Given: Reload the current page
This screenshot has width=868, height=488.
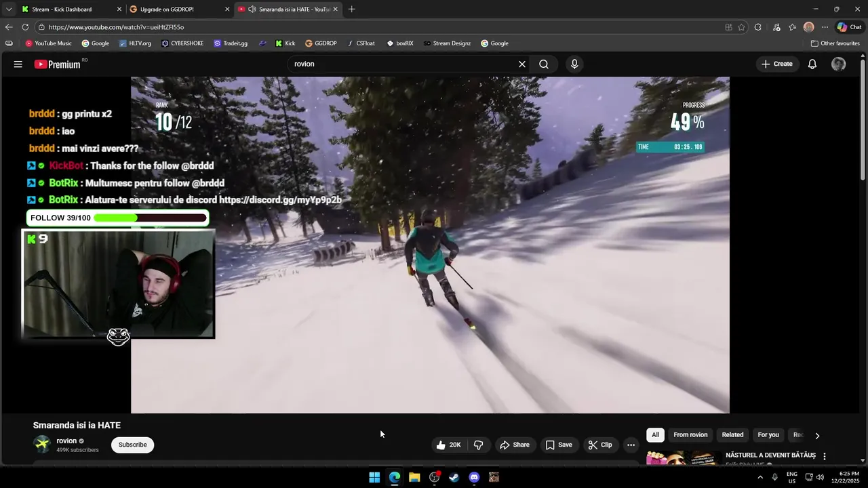Looking at the screenshot, I should [25, 27].
